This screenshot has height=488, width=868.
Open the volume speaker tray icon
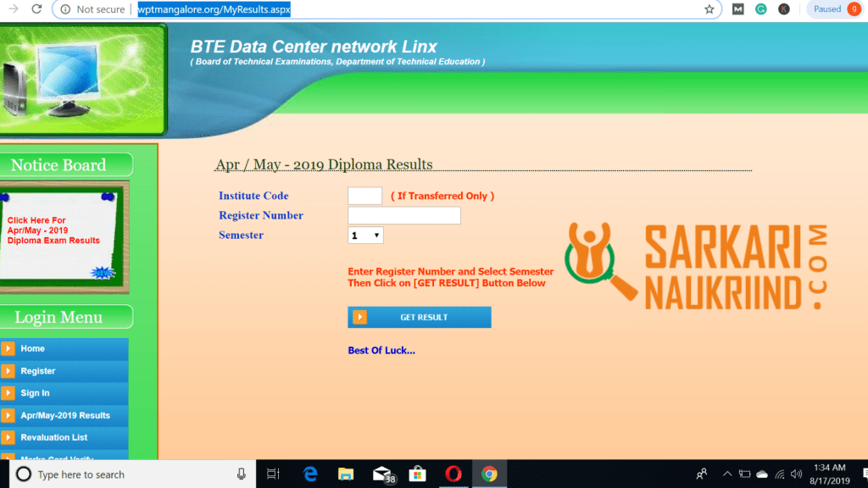coord(797,474)
